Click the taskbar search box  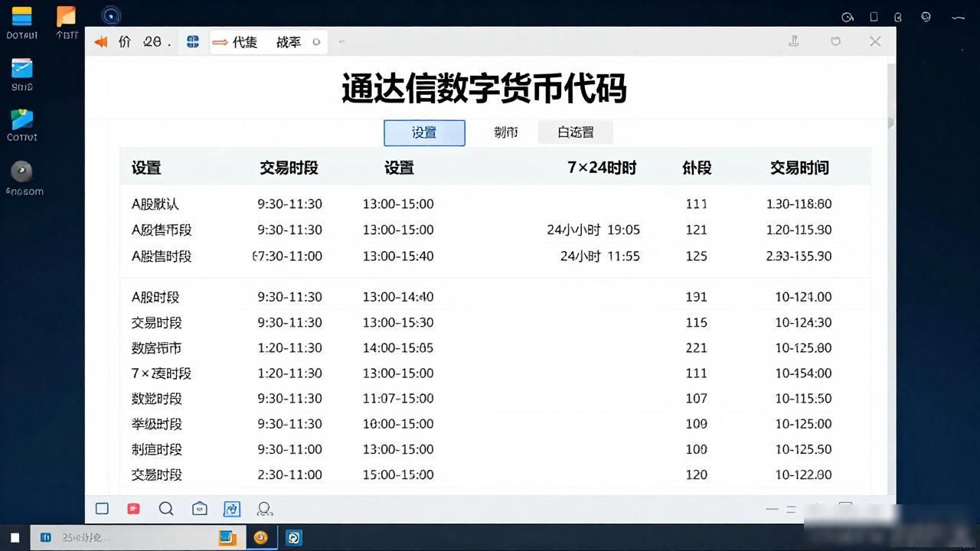(x=122, y=538)
